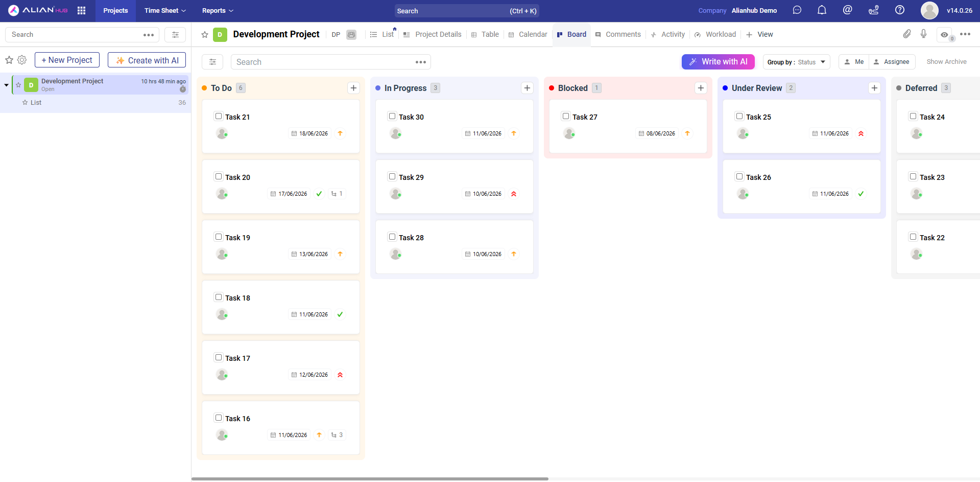Viewport: 980px width, 482px height.
Task: Open due date 10/06/2026 on Task 28
Action: coord(483,254)
